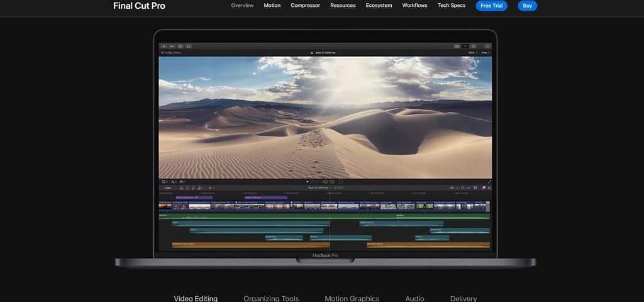The width and height of the screenshot is (644, 302).
Task: Click the Final Cut Pro page title
Action: coord(139,6)
